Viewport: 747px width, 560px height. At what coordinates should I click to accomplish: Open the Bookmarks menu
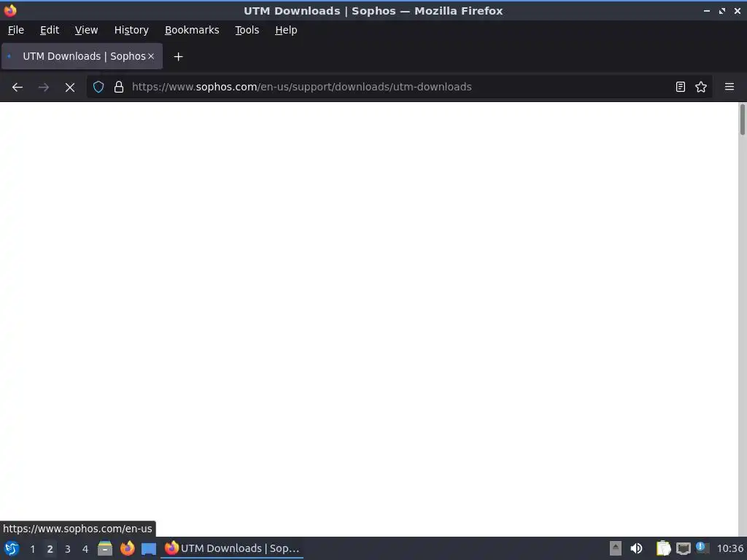point(192,30)
